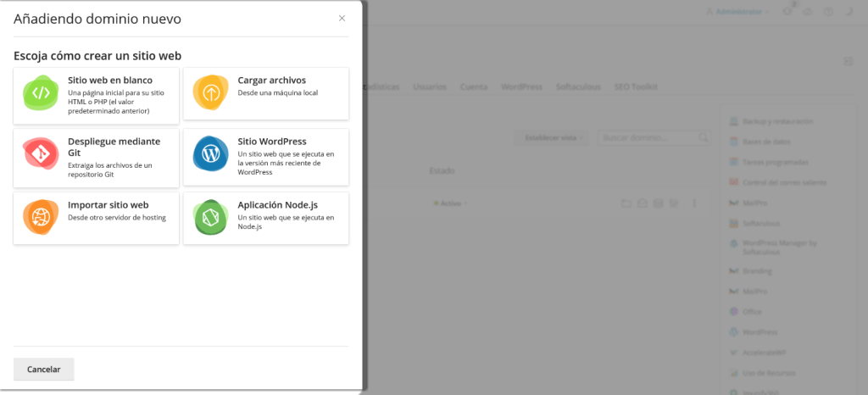The height and width of the screenshot is (395, 868).
Task: Select the Node.js application icon
Action: tap(210, 217)
